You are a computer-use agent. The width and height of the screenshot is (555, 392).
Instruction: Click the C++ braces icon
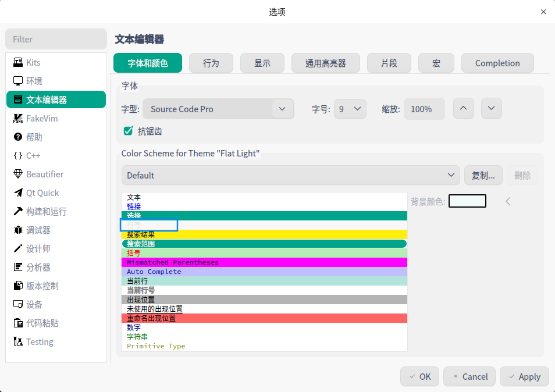point(18,156)
